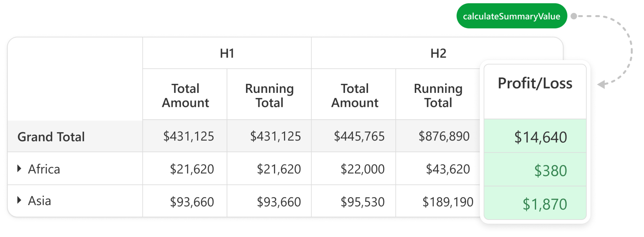The image size is (644, 237).
Task: Click the Profit/Loss column header
Action: (535, 83)
